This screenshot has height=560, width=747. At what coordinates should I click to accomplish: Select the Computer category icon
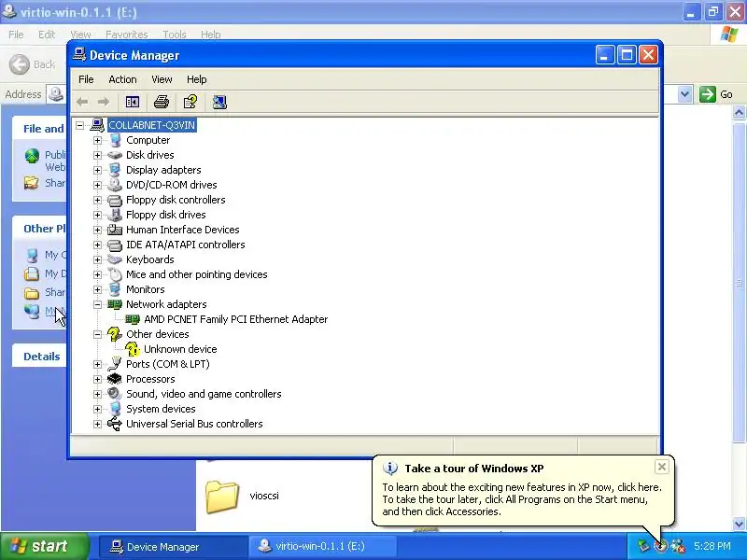(115, 140)
